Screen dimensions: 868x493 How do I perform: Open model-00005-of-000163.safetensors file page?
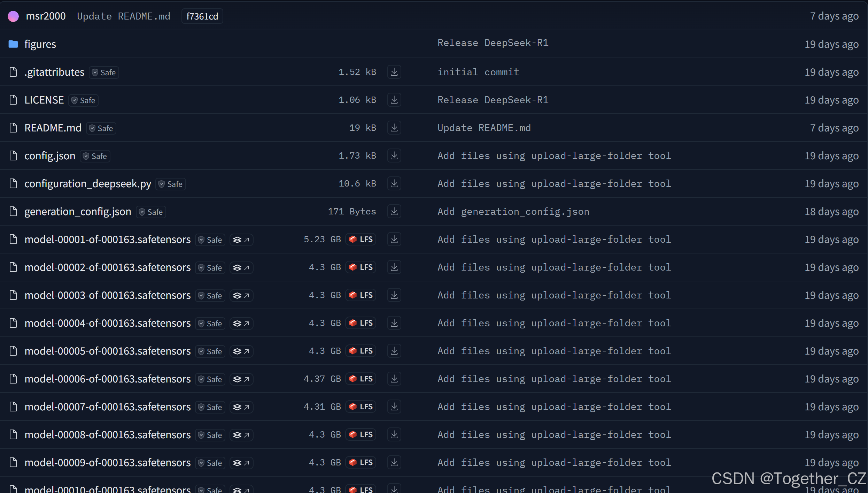click(108, 351)
